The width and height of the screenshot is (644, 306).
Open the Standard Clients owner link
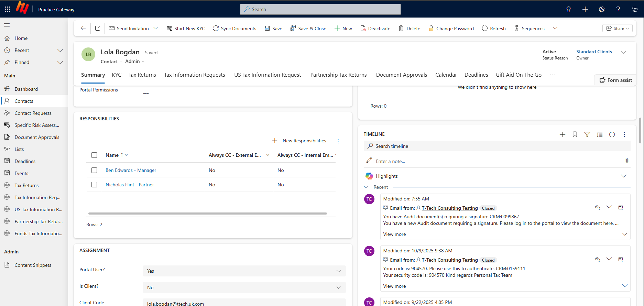point(594,52)
